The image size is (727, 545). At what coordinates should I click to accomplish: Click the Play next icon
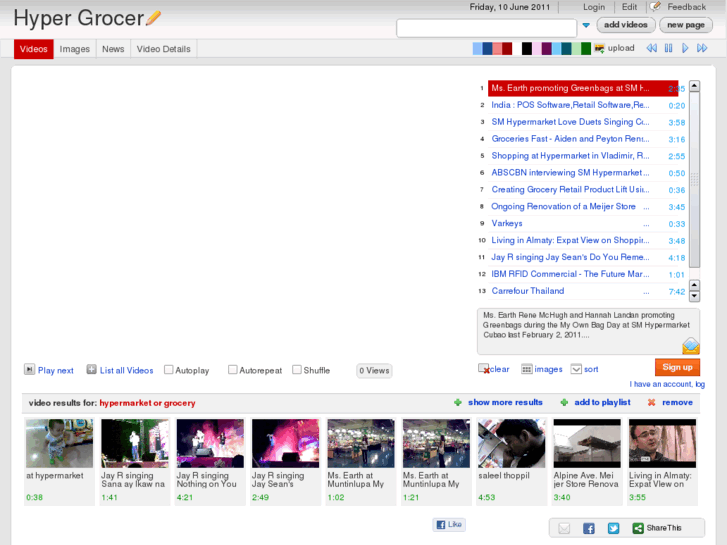[x=29, y=370]
